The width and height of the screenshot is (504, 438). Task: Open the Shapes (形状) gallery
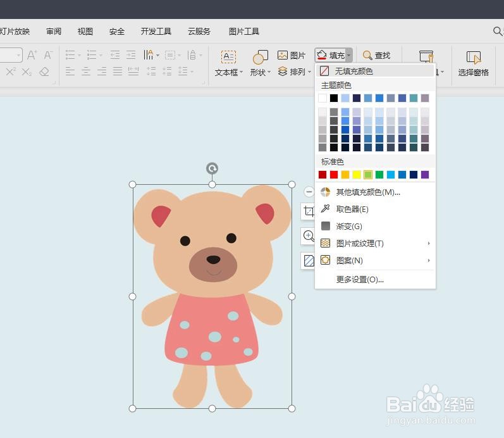(x=260, y=64)
